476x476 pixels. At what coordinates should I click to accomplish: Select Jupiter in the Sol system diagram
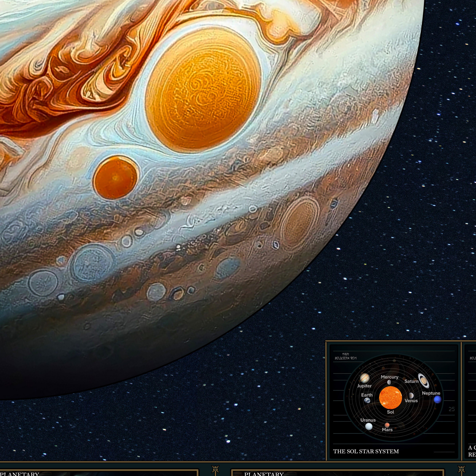point(365,378)
